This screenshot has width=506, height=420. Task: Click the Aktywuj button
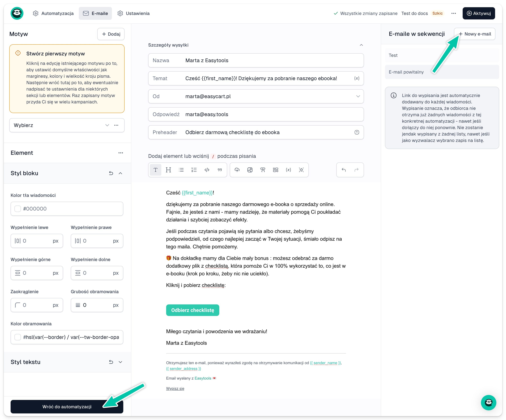click(479, 13)
